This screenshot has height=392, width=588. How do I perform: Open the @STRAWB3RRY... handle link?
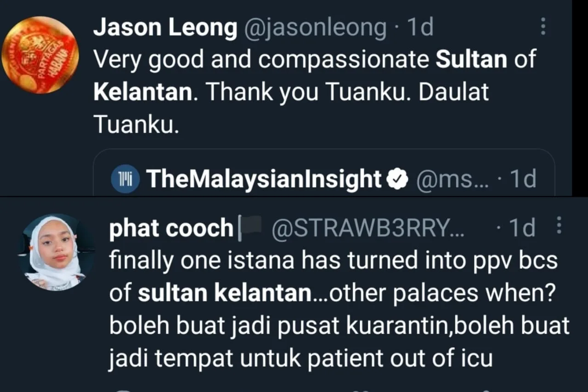point(367,228)
